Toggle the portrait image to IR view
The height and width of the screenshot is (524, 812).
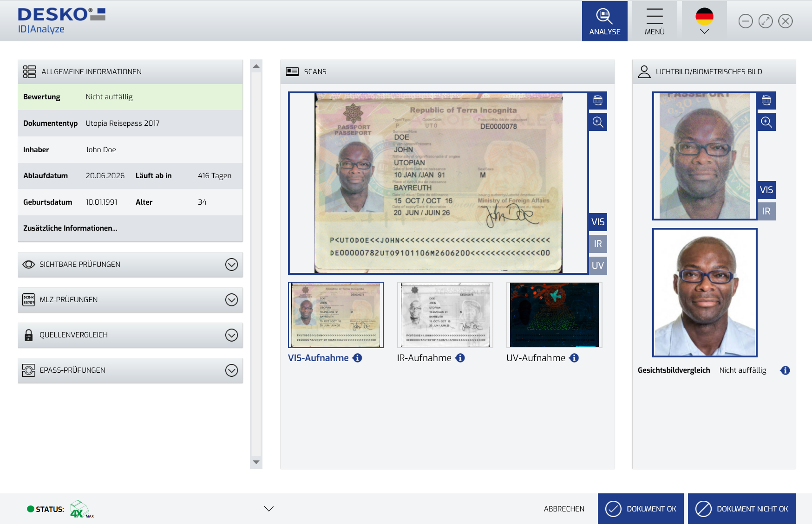[766, 212]
